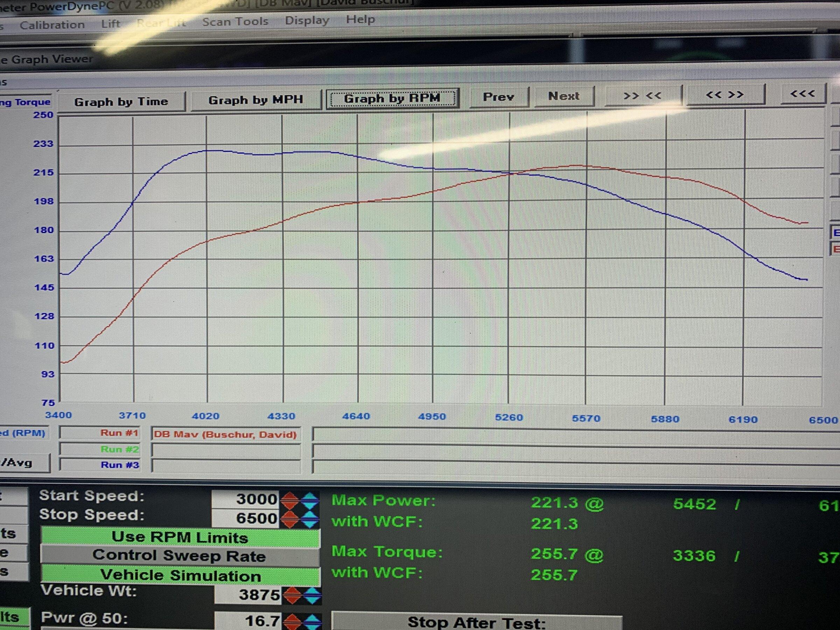Select Graph by RPM view
The image size is (840, 630).
pyautogui.click(x=392, y=98)
